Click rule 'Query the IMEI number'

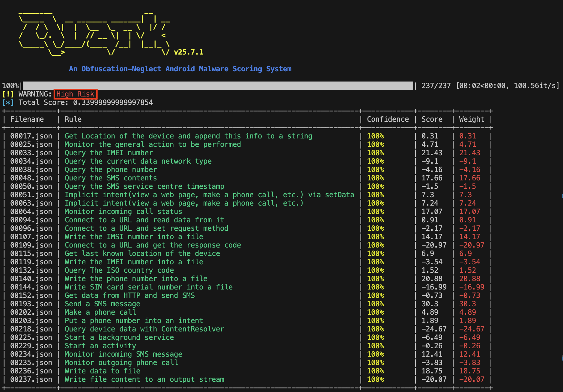point(109,153)
